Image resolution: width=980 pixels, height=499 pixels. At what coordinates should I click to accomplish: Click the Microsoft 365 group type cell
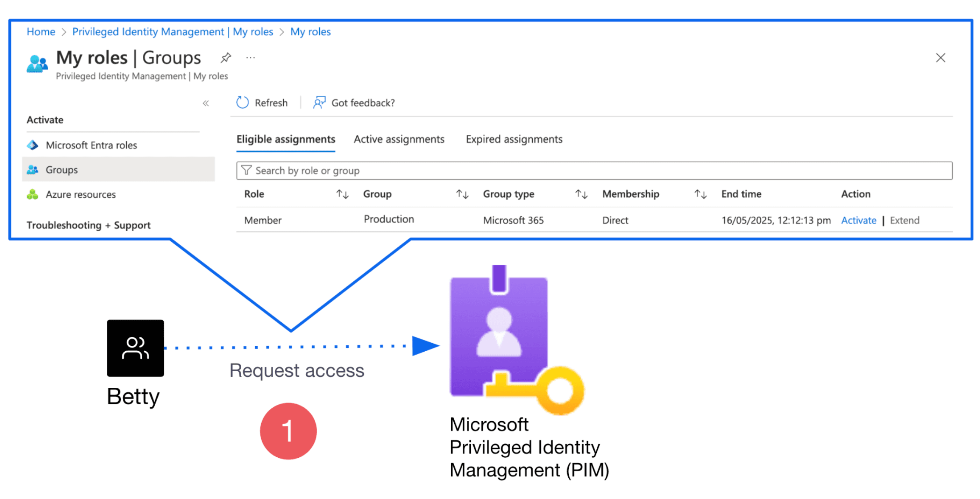pyautogui.click(x=513, y=220)
